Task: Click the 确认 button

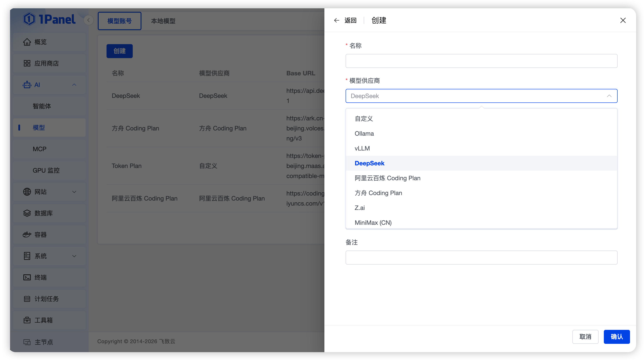Action: [617, 337]
